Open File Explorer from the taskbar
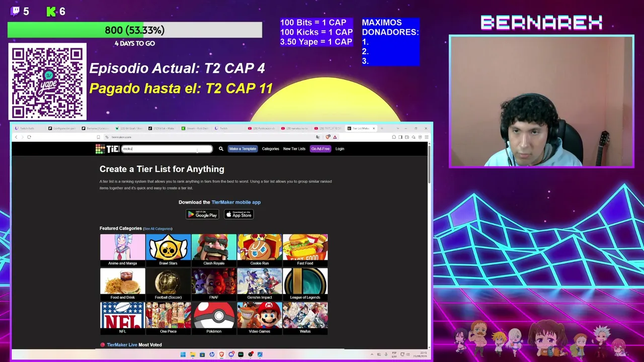This screenshot has height=362, width=644. [x=193, y=354]
